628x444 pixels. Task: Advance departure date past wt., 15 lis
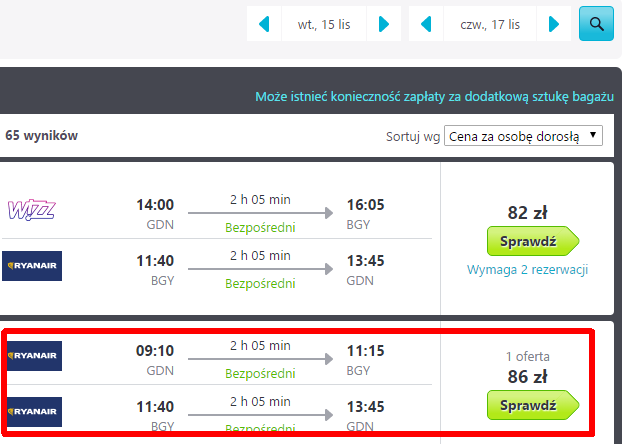(x=383, y=24)
